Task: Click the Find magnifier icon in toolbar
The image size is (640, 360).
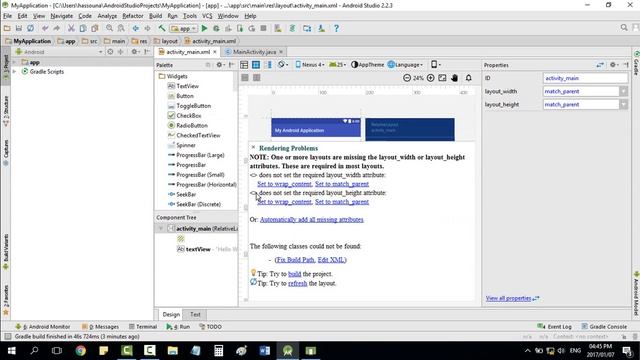Action: (x=109, y=28)
